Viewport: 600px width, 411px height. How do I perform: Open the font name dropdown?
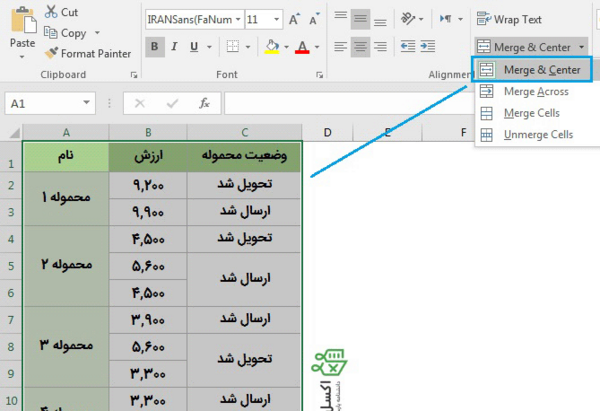tap(238, 19)
